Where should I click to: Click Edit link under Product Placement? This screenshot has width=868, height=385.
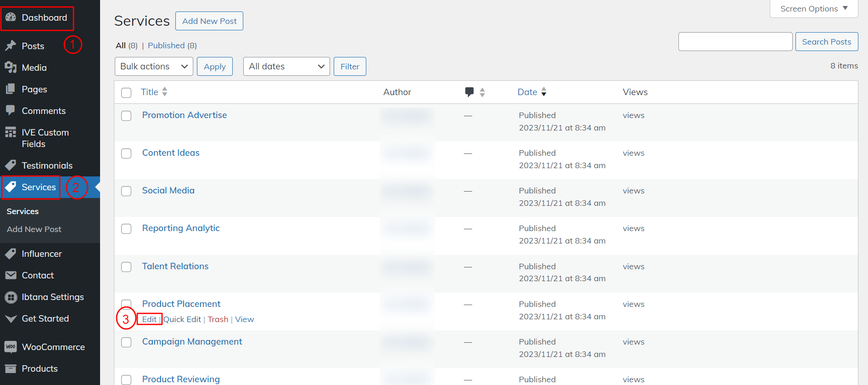(149, 319)
